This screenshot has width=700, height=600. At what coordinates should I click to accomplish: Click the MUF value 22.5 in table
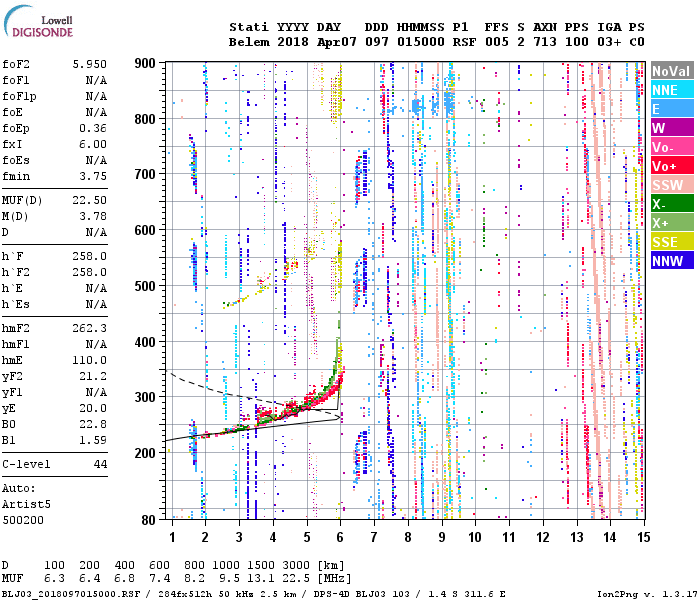coord(296,579)
